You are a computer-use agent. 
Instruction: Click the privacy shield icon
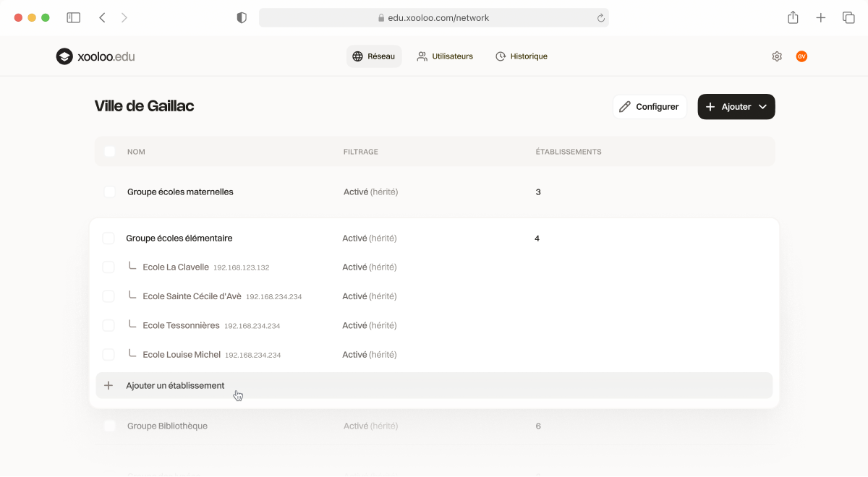point(242,17)
